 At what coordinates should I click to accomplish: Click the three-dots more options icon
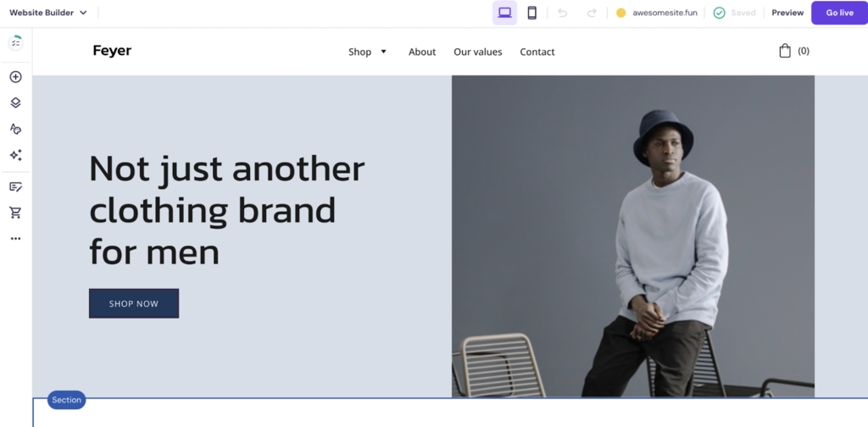pyautogui.click(x=15, y=239)
